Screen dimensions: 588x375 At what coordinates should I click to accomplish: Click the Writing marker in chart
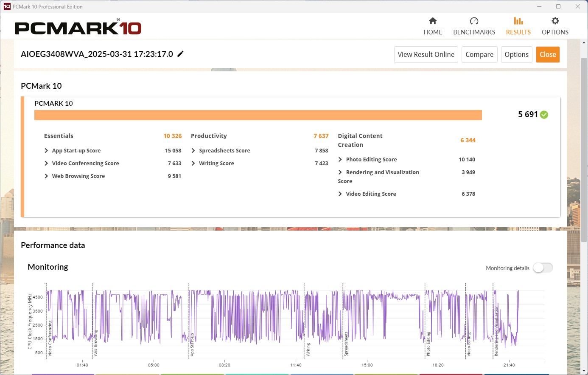tap(308, 350)
